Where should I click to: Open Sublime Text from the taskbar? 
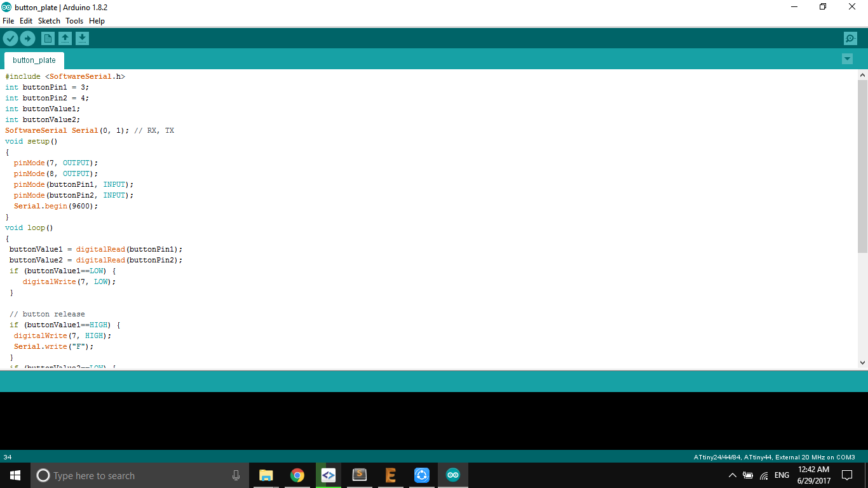pos(360,475)
